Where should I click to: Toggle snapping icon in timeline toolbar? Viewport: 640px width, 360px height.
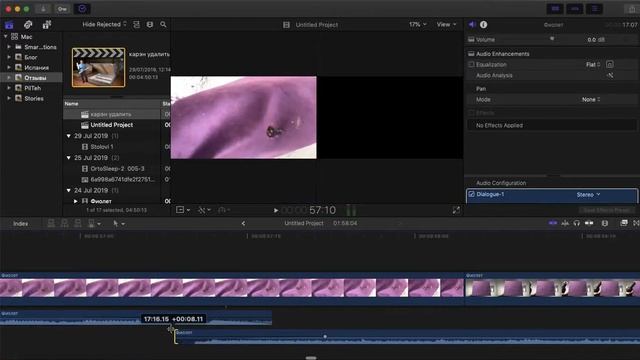(589, 223)
